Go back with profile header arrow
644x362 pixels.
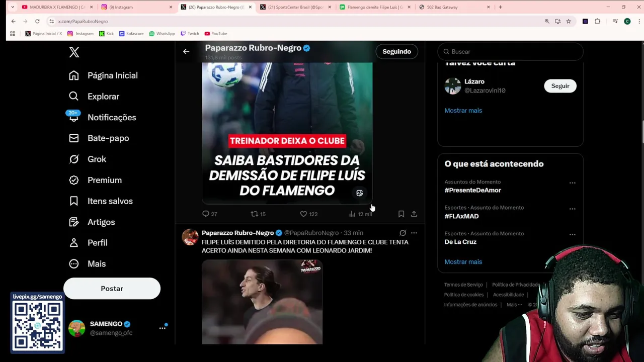coord(186,51)
